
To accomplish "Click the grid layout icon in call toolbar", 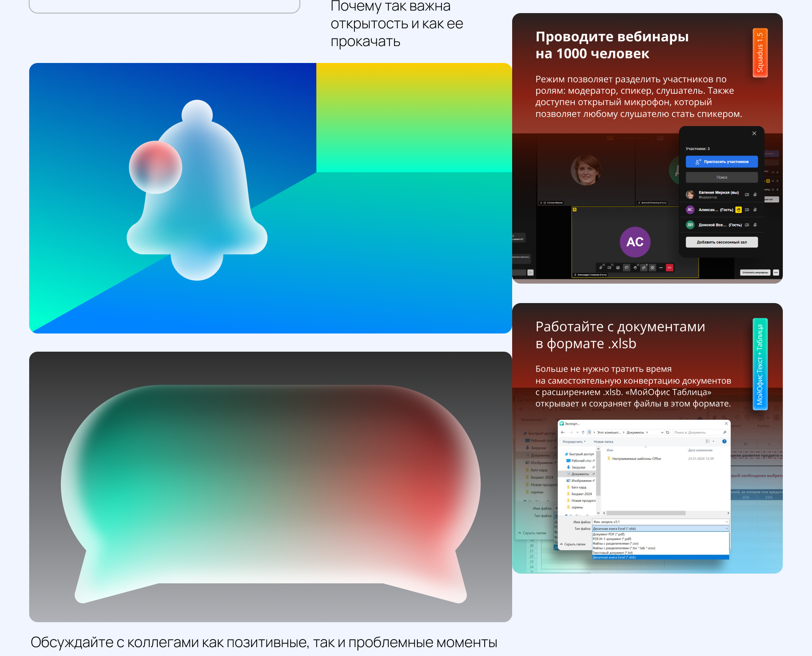I will pos(653,268).
